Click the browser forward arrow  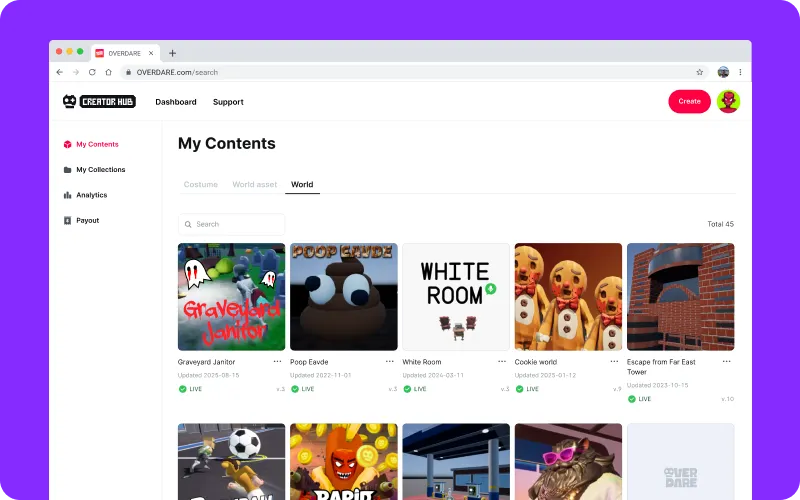coord(76,72)
